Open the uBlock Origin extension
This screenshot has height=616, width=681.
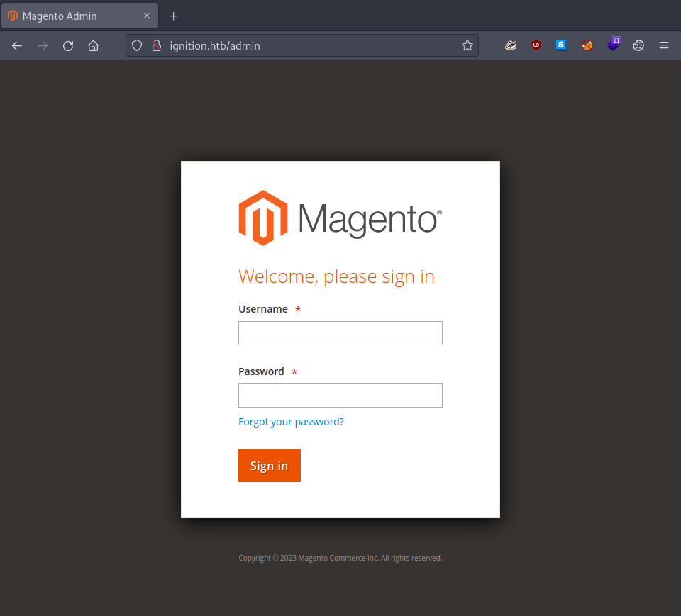click(536, 45)
